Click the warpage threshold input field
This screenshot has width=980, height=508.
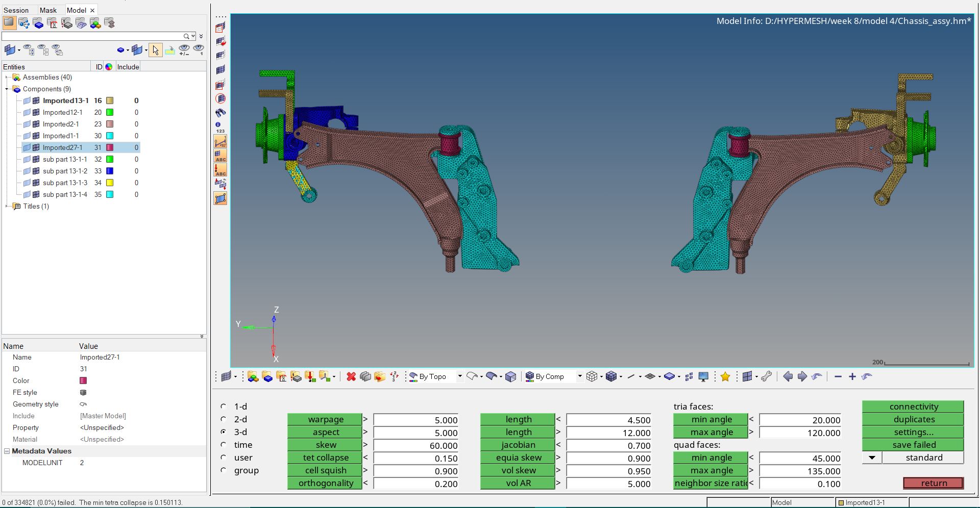[415, 420]
